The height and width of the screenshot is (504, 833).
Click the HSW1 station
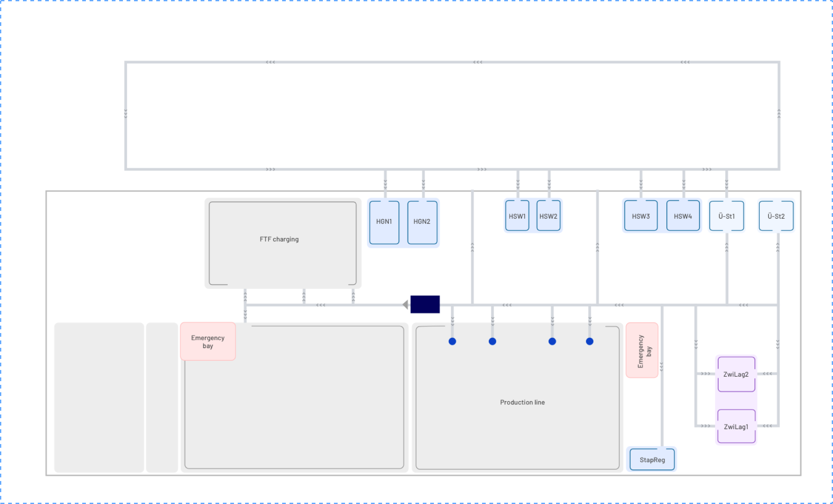click(517, 216)
